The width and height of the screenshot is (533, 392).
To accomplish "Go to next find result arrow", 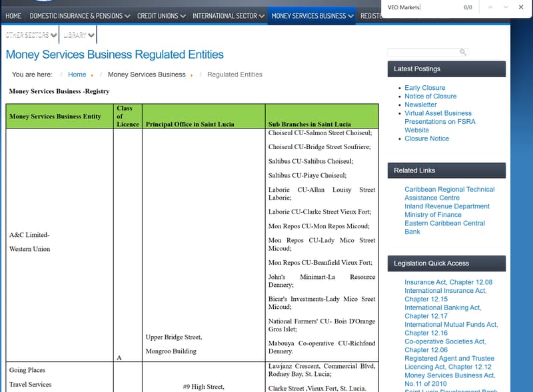I will coord(506,7).
